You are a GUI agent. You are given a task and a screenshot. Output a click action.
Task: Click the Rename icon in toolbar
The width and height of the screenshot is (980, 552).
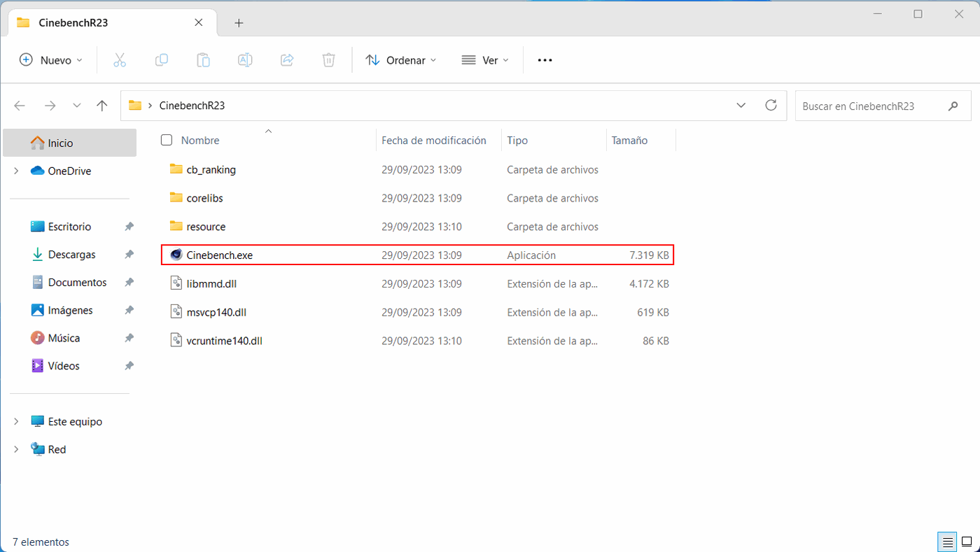(x=245, y=60)
